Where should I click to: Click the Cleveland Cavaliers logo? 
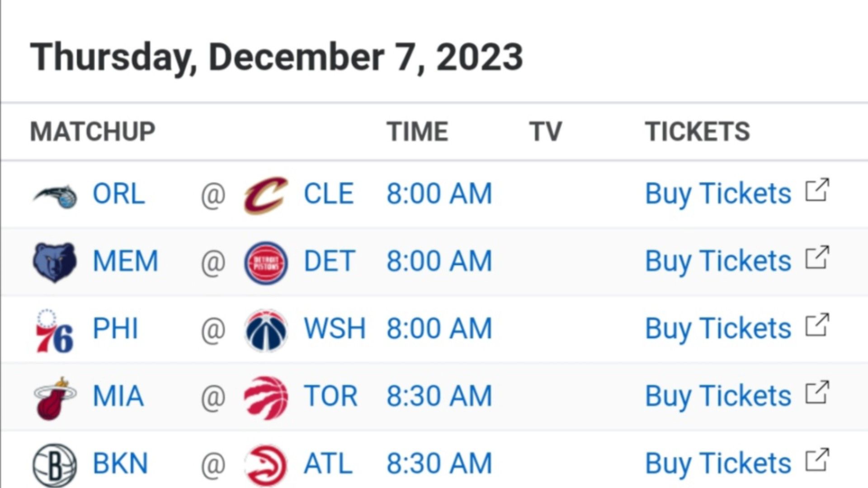point(266,195)
